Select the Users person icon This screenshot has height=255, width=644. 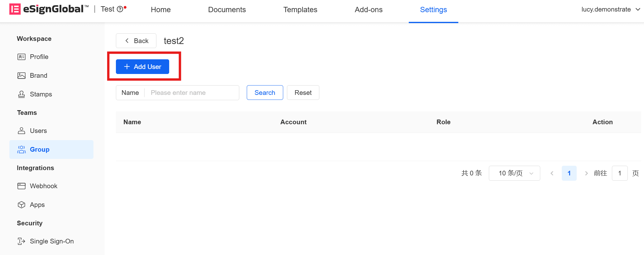(21, 131)
